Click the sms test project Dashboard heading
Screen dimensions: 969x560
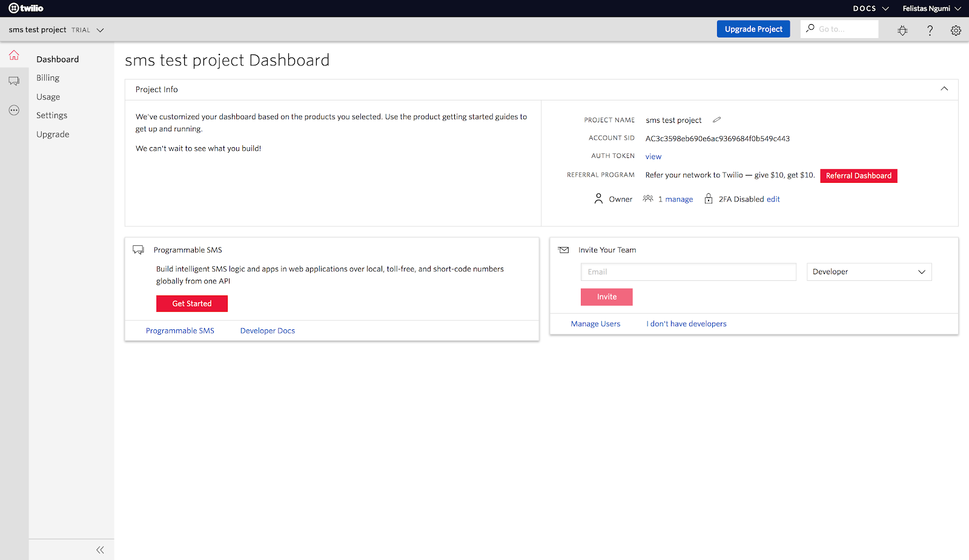click(227, 61)
